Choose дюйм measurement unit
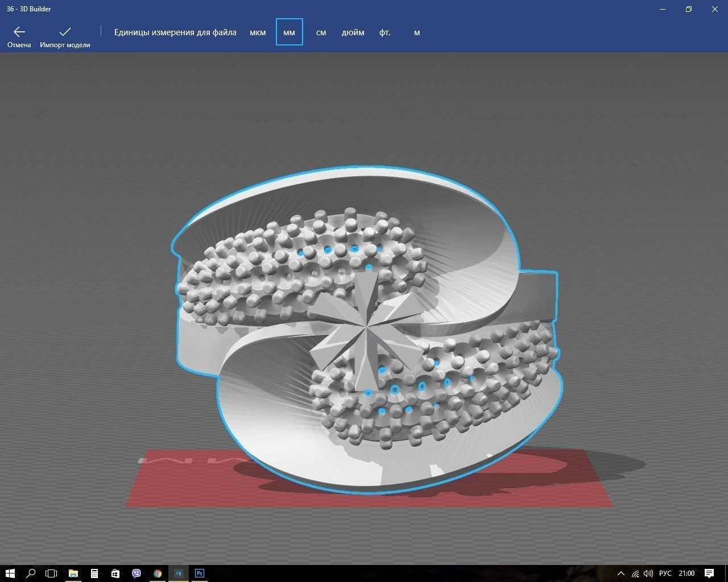728x582 pixels. [x=353, y=32]
